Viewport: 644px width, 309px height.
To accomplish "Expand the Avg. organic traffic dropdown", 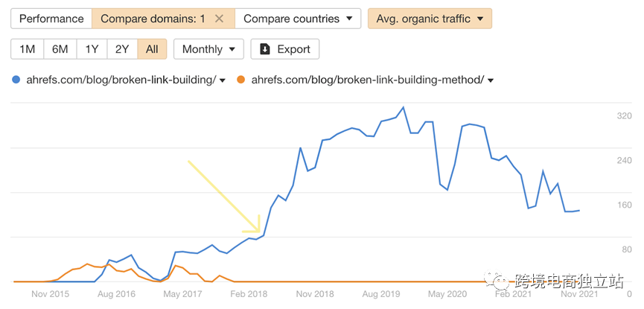I will pyautogui.click(x=430, y=19).
